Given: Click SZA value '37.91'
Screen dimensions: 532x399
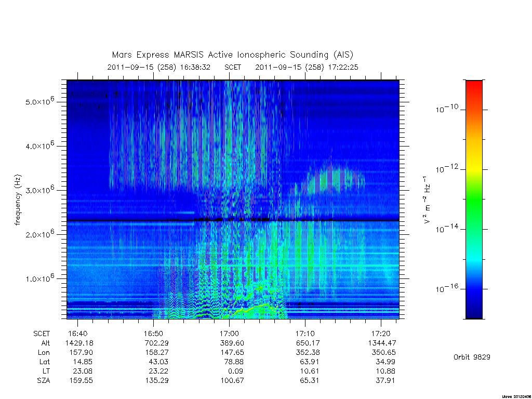Looking at the screenshot, I should click(385, 381).
